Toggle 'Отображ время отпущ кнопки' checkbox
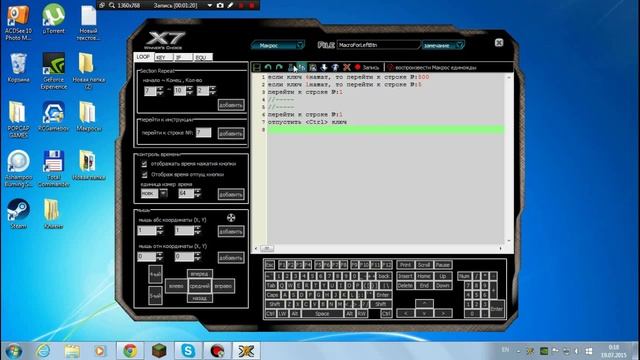The height and width of the screenshot is (360, 640). point(144,174)
